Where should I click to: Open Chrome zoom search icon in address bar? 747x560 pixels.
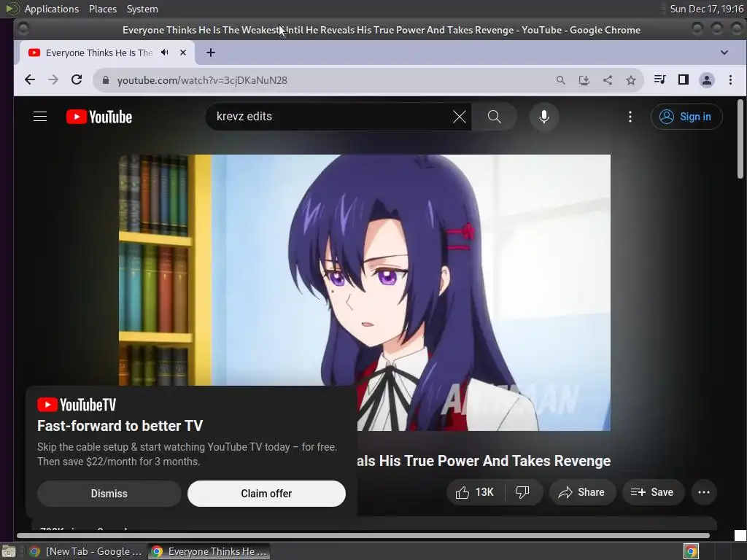[x=561, y=80]
